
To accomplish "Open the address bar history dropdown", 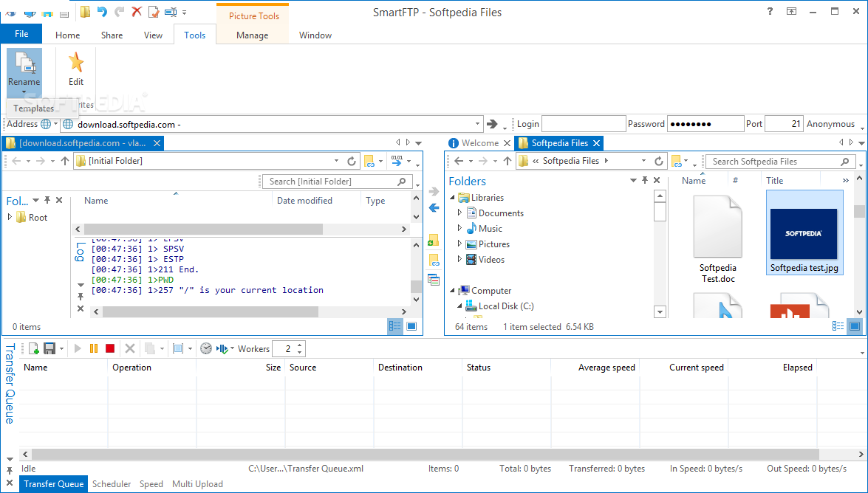I will [477, 124].
